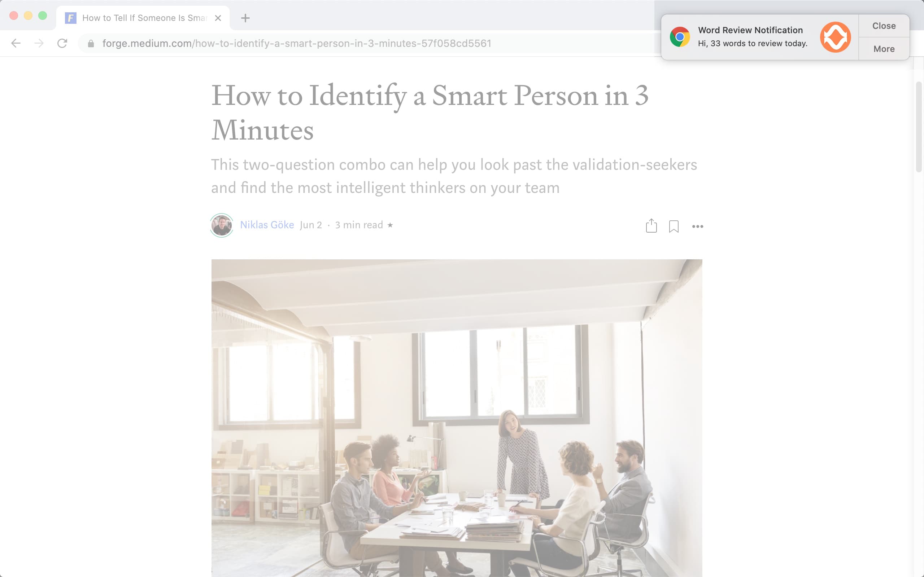Open the three-dots more options menu

click(698, 227)
